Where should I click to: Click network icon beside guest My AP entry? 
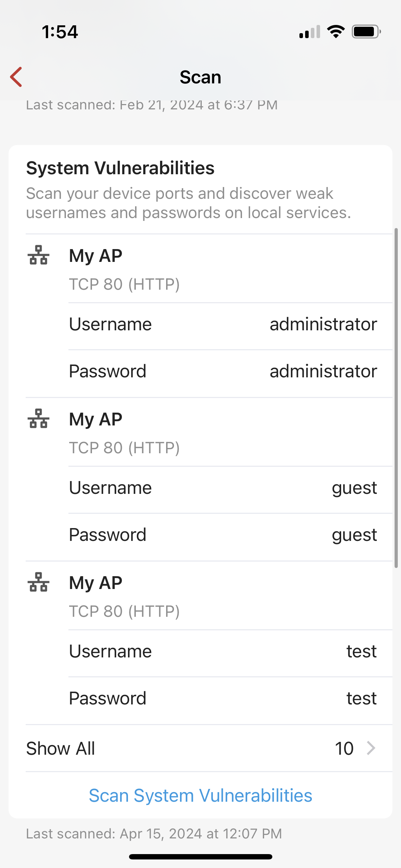pos(38,419)
